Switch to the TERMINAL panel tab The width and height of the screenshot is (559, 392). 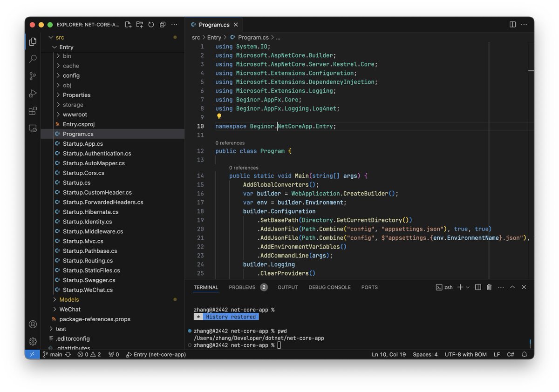pyautogui.click(x=206, y=287)
